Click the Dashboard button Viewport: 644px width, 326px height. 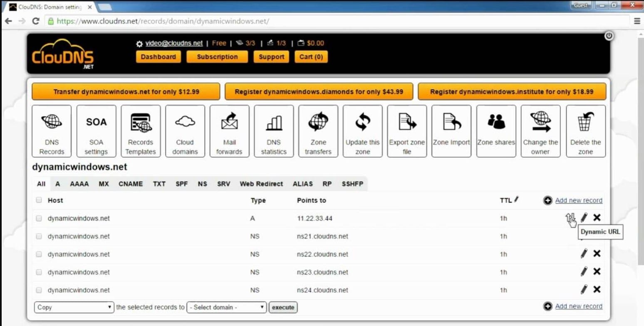pyautogui.click(x=159, y=57)
